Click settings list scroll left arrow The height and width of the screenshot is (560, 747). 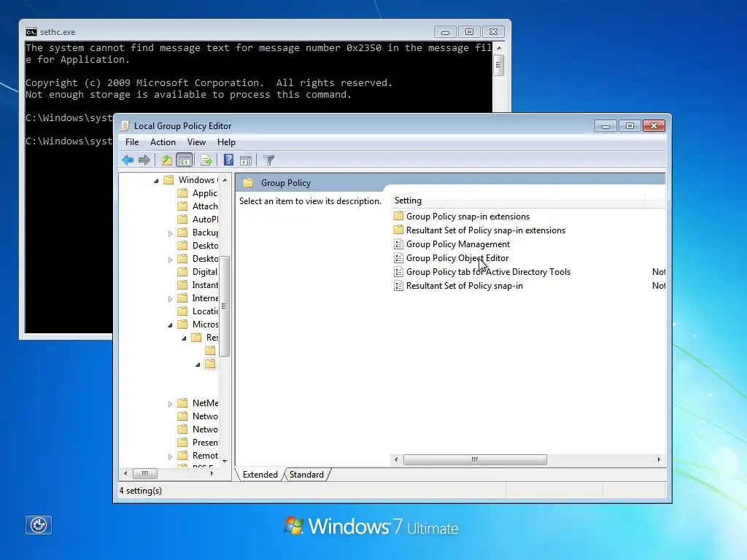tap(396, 459)
